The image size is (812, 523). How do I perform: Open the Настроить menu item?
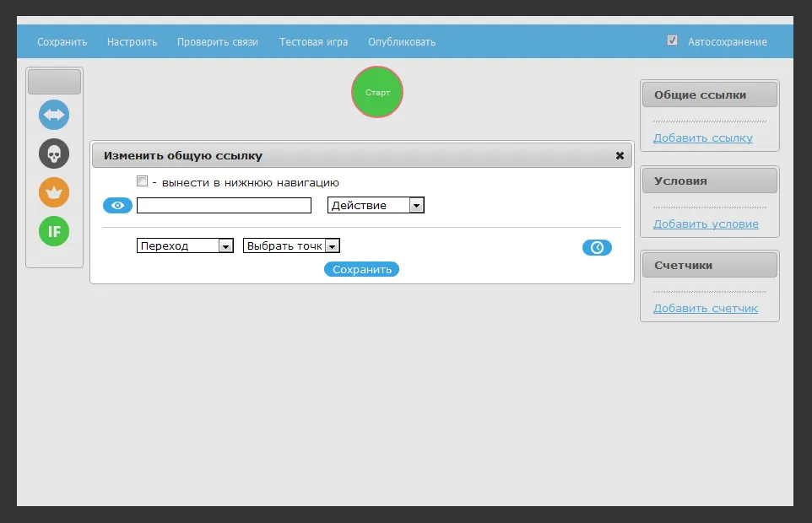coord(132,41)
